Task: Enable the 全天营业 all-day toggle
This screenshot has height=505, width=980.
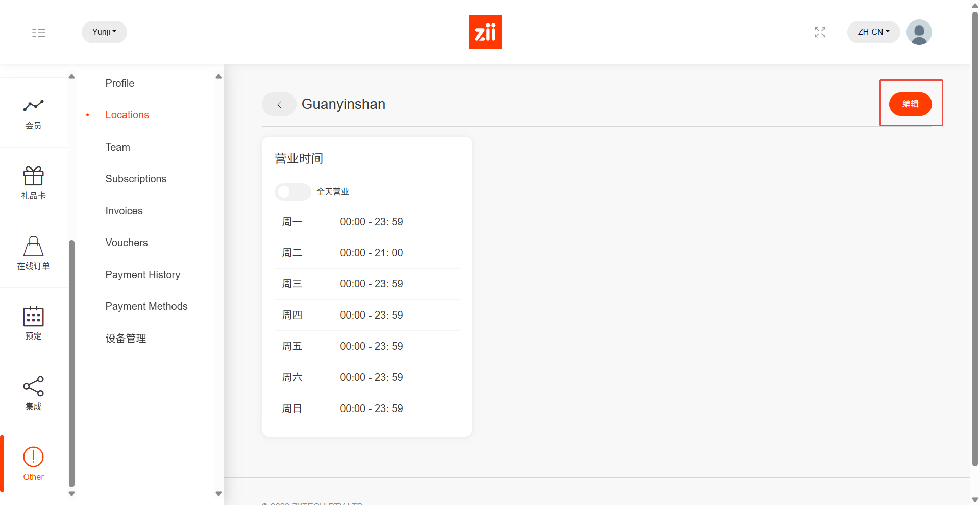Action: pos(292,191)
